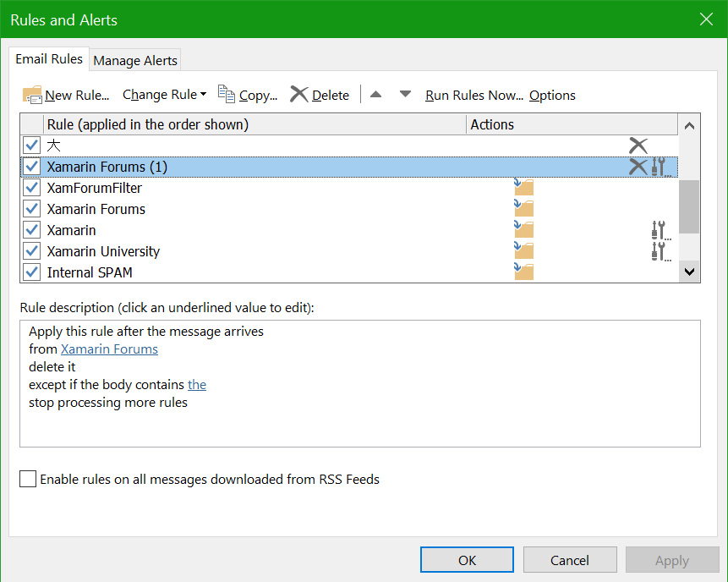Image resolution: width=728 pixels, height=582 pixels.
Task: Click the Delete X icon in toolbar
Action: point(299,94)
